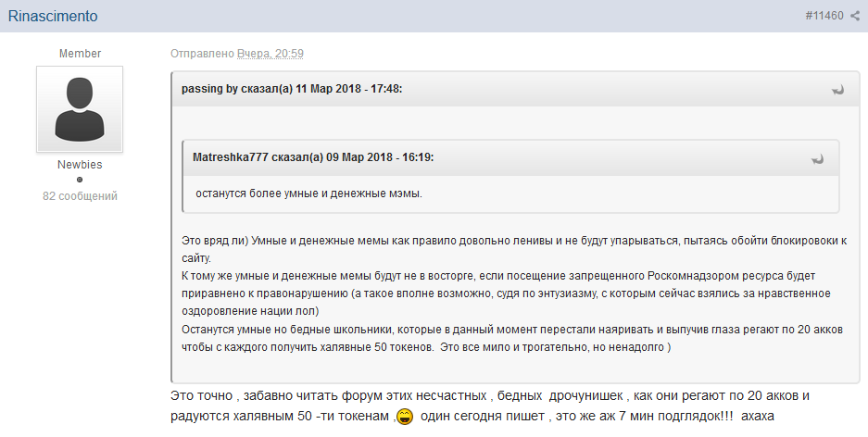This screenshot has width=868, height=437.
Task: Click the gray user avatar silhouette
Action: [x=80, y=108]
